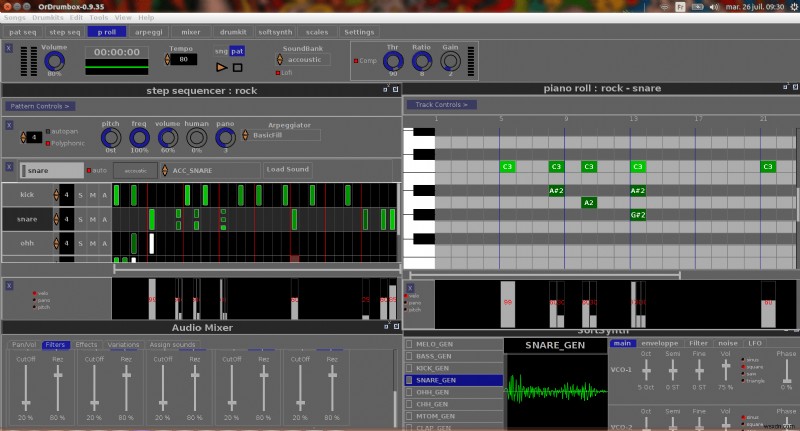Solo the snare track with S

pos(80,219)
